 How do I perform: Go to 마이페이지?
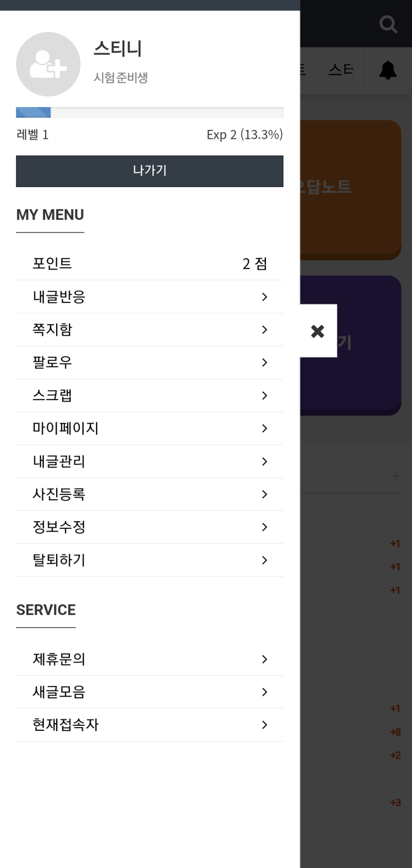65,429
